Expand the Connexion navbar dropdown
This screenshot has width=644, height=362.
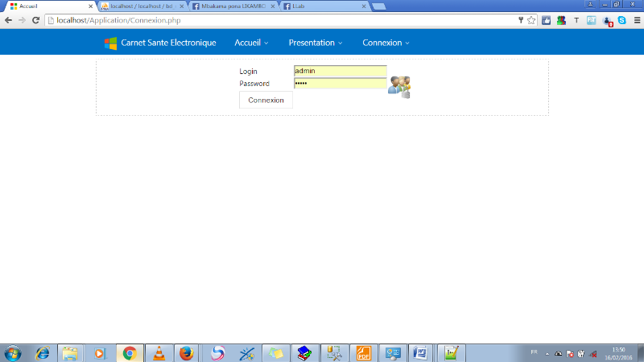click(386, 43)
